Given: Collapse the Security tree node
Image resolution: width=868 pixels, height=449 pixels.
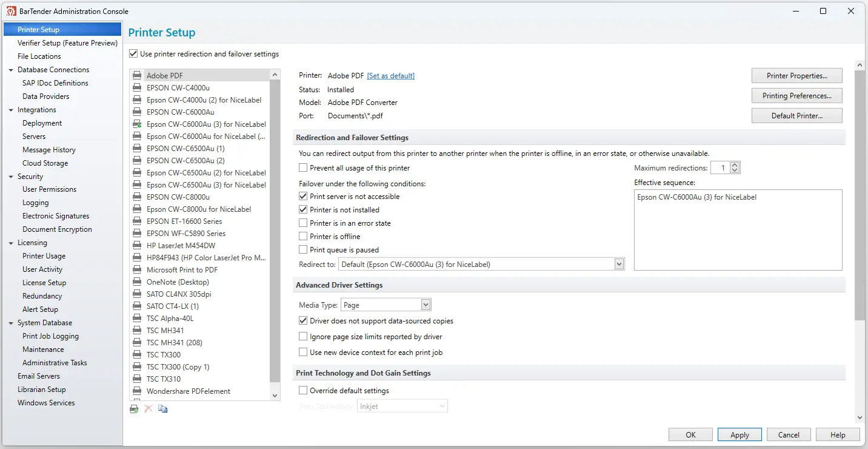Looking at the screenshot, I should pyautogui.click(x=11, y=177).
